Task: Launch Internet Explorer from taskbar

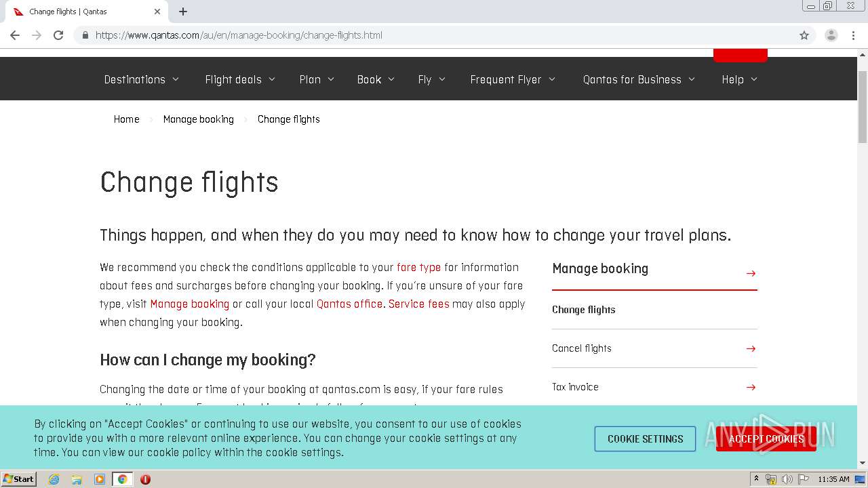Action: coord(54,479)
